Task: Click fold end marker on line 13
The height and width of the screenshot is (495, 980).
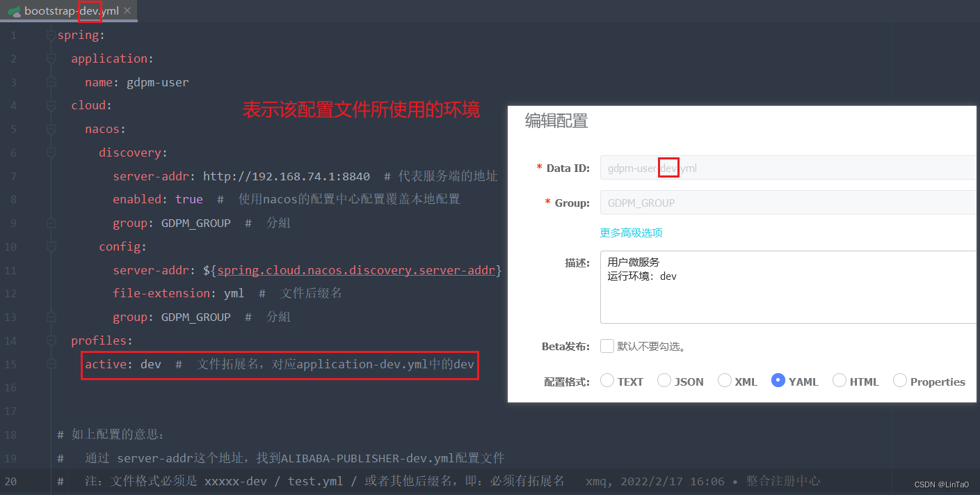Action: click(x=51, y=317)
